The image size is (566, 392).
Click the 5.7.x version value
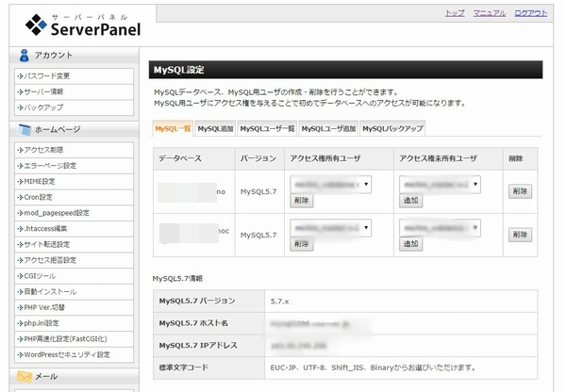click(x=279, y=302)
